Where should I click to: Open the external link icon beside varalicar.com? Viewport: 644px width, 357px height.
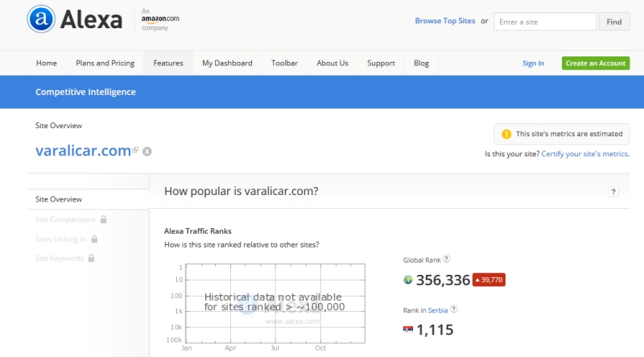[134, 150]
